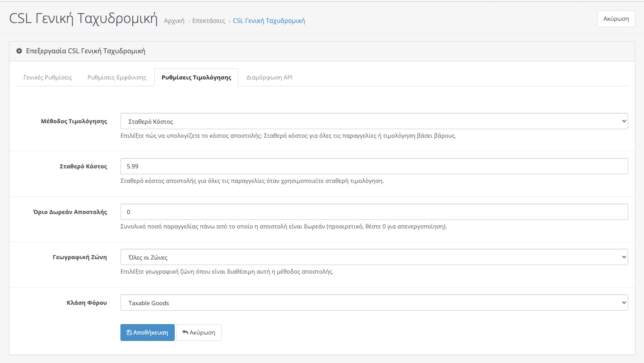The image size is (644, 363).
Task: Click the help text starting 'Σταθερό κόστος αποστολής για όλες'
Action: point(252,181)
